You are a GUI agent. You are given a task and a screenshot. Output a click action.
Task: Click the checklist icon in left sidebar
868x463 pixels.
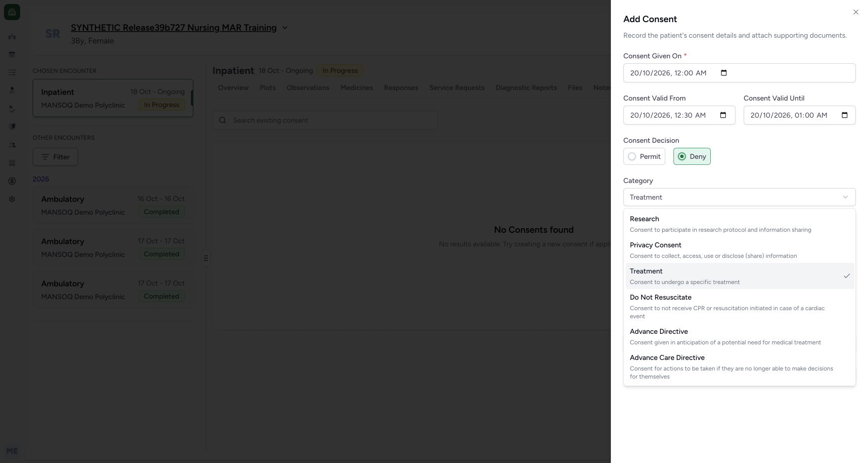click(x=12, y=72)
